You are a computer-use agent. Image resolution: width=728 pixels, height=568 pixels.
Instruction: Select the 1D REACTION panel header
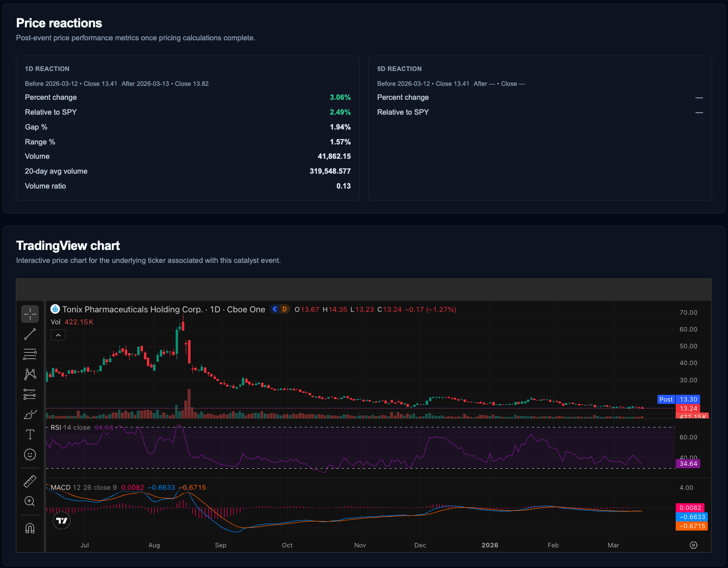pos(47,69)
